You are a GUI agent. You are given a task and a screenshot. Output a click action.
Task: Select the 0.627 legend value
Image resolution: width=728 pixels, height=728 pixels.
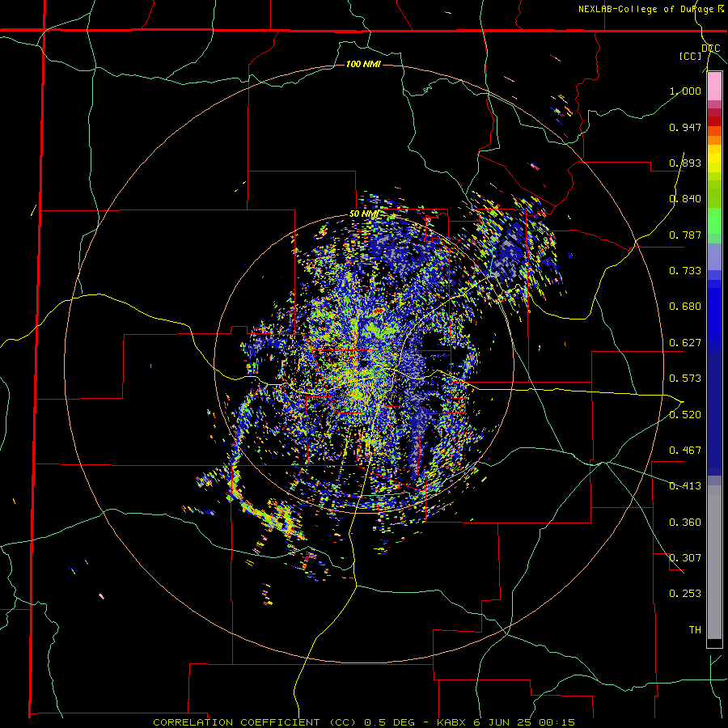(685, 343)
